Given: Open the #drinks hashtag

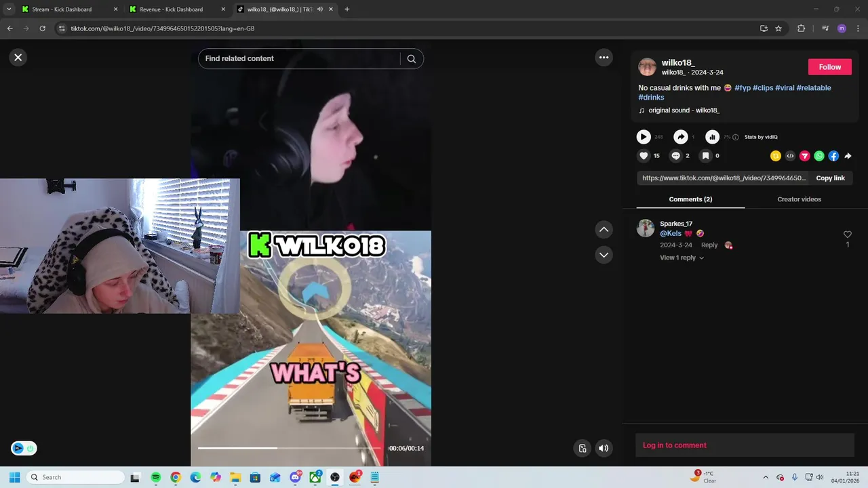Looking at the screenshot, I should coord(651,98).
